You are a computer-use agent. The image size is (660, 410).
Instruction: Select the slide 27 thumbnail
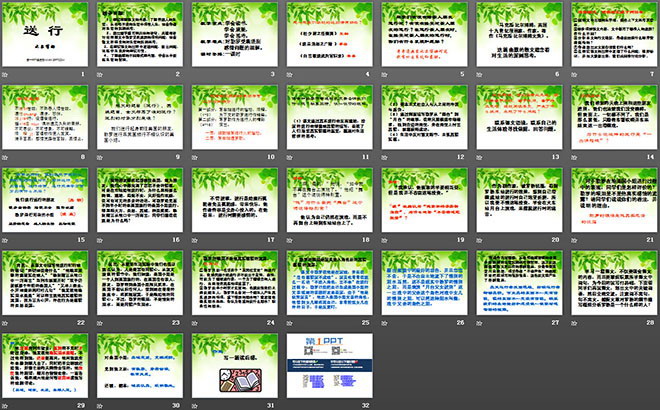tap(519, 283)
